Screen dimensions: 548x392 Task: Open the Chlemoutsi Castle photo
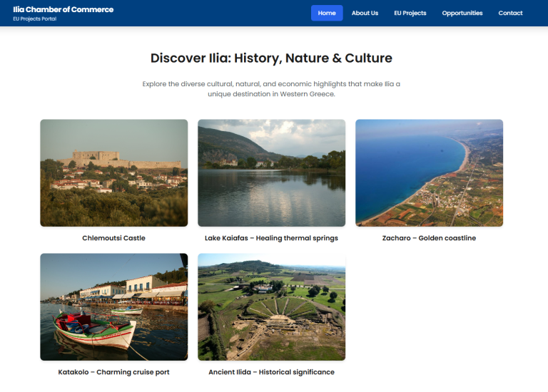tap(114, 173)
